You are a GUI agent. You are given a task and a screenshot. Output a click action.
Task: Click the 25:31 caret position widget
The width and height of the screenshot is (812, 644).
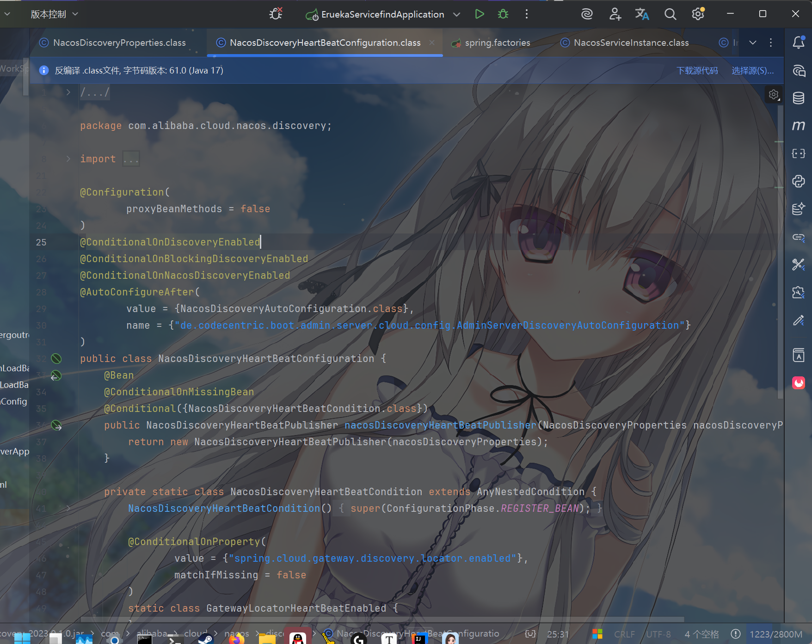pyautogui.click(x=558, y=634)
